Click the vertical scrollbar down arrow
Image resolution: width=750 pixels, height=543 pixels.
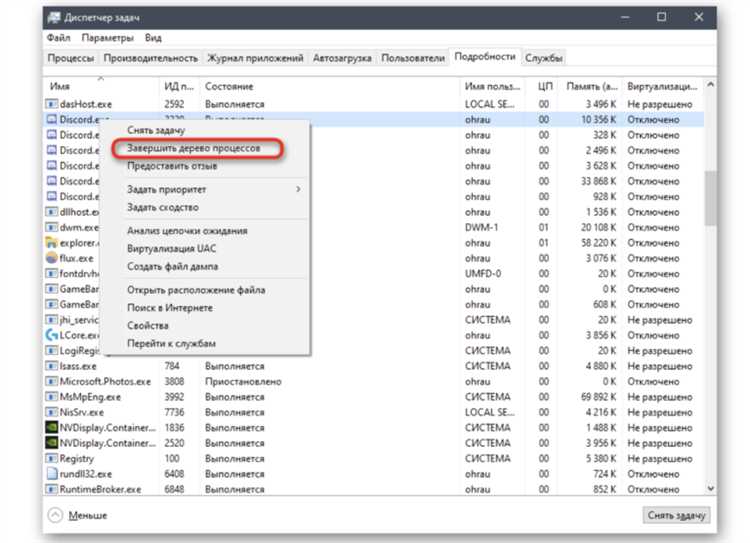click(x=710, y=488)
